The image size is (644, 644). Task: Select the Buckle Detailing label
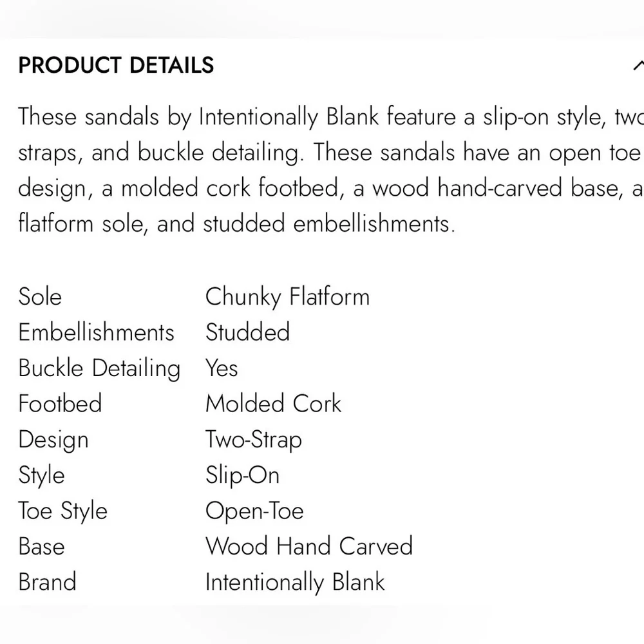click(x=99, y=368)
